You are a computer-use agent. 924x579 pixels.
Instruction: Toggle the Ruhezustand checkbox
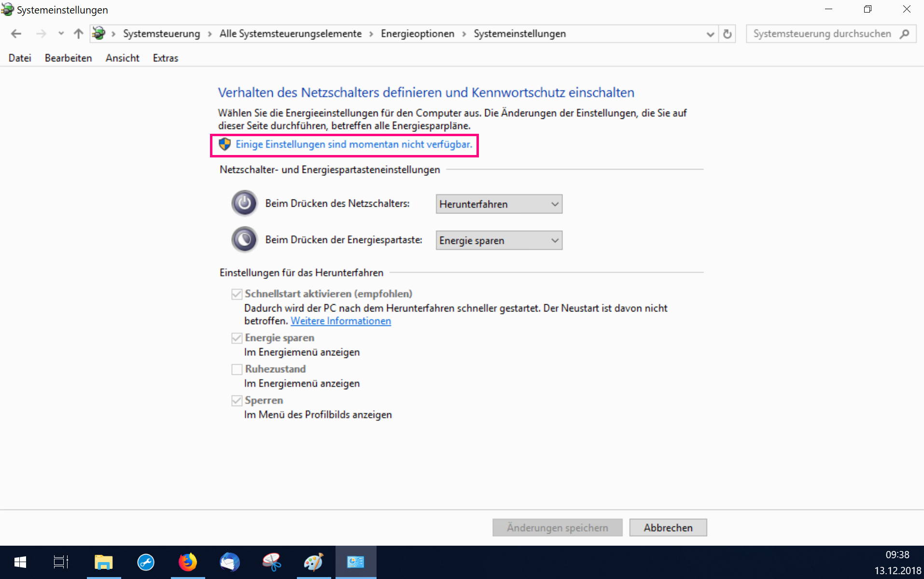click(x=237, y=369)
